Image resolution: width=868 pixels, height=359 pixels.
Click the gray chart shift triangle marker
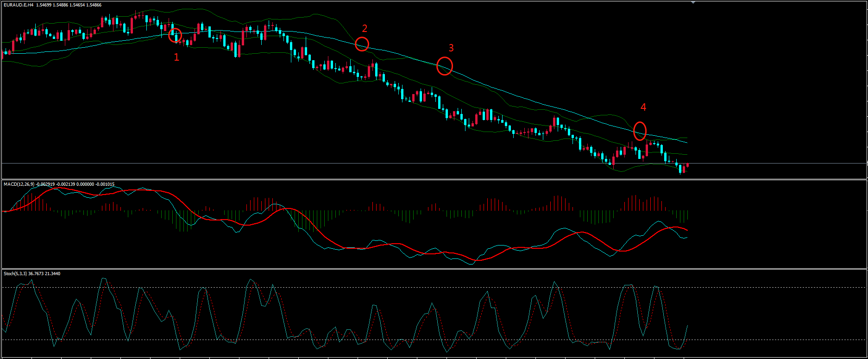tap(693, 2)
